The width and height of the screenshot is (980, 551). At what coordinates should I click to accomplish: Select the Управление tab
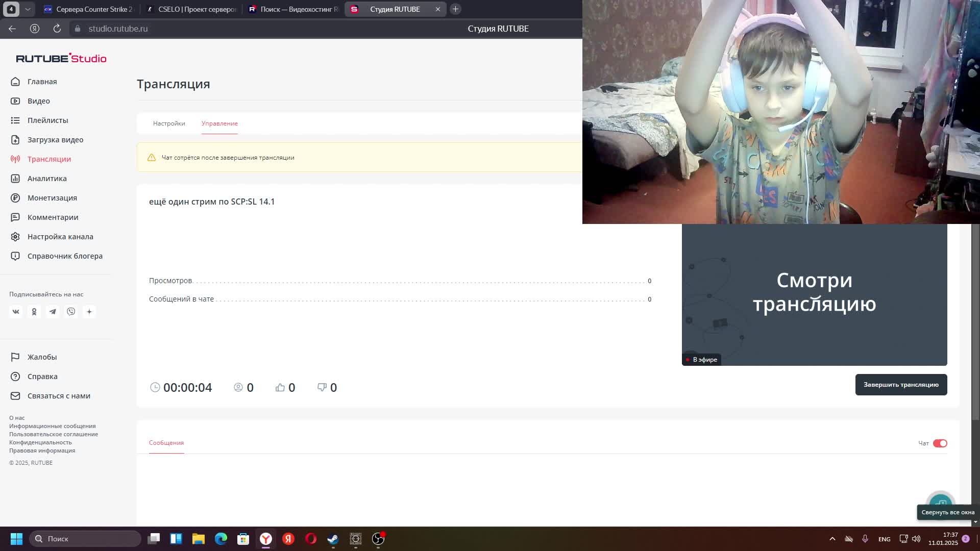pos(219,123)
